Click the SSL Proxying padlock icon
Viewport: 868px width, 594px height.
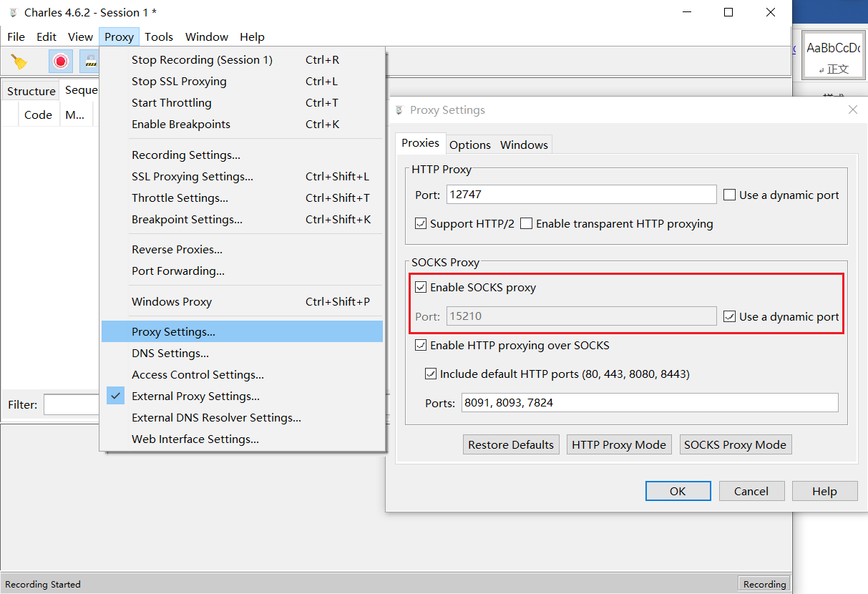[x=90, y=62]
